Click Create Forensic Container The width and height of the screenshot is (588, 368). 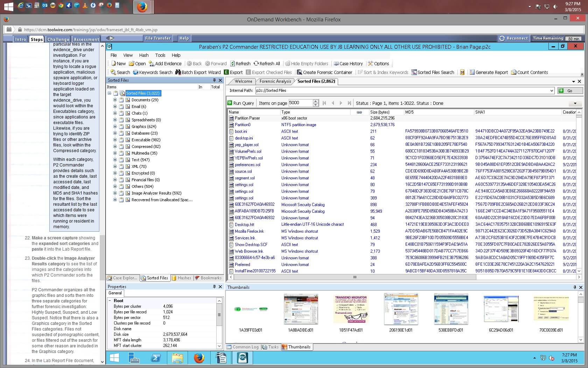coord(324,72)
